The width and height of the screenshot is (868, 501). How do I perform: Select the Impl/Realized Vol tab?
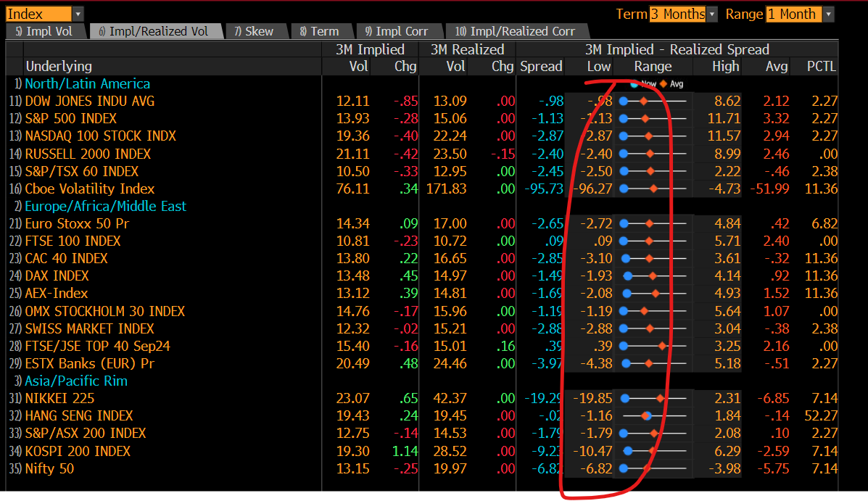[x=156, y=32]
